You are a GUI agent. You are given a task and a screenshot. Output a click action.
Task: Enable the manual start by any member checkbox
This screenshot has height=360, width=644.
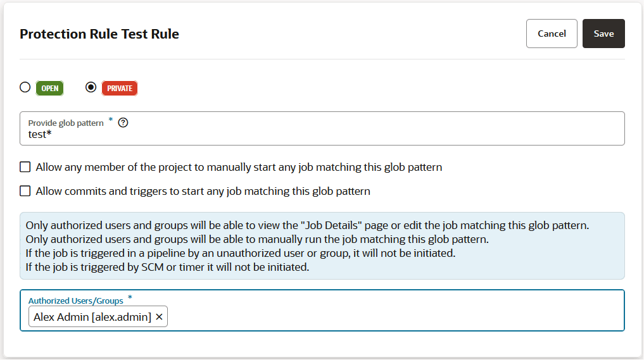pos(25,167)
